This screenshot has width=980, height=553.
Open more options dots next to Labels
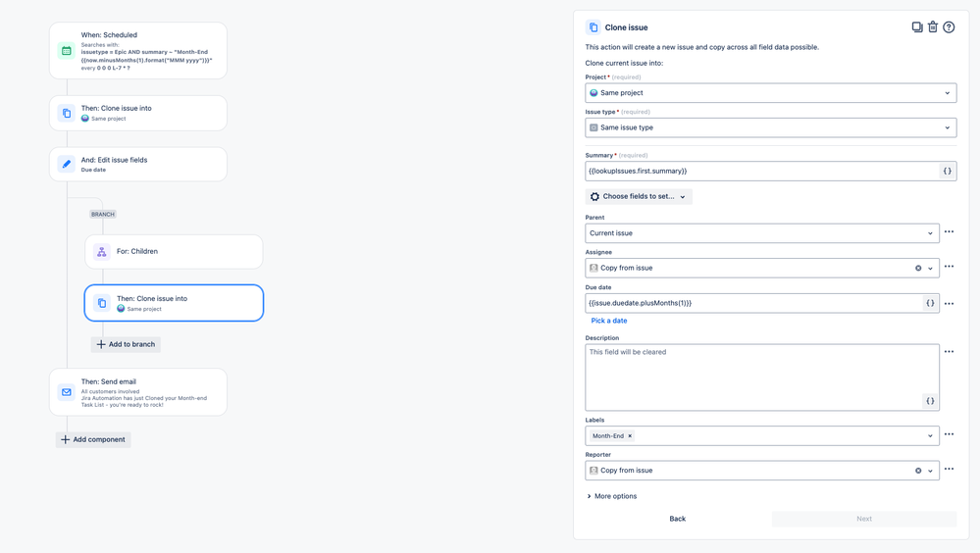click(x=949, y=434)
